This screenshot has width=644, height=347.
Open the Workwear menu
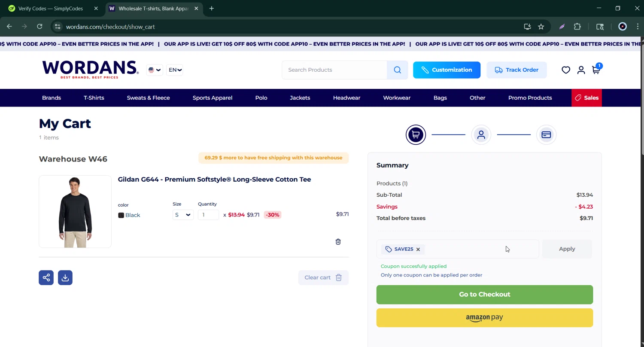[397, 98]
